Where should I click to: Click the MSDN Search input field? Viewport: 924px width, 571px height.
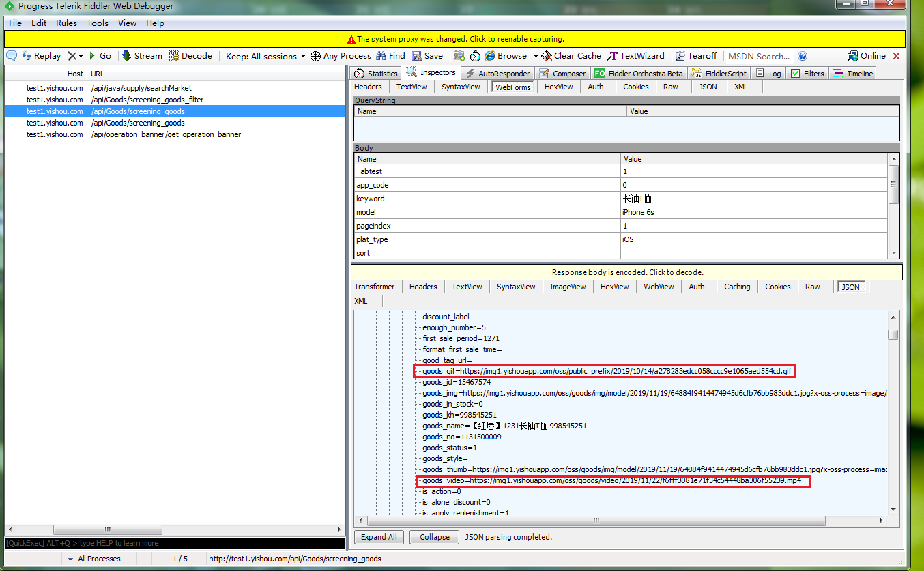pos(759,56)
